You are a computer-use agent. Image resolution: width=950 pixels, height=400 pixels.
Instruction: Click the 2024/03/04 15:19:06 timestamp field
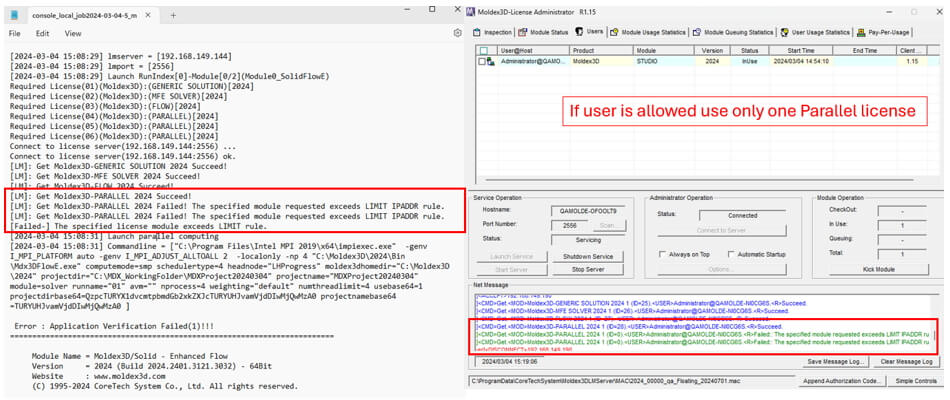point(509,361)
